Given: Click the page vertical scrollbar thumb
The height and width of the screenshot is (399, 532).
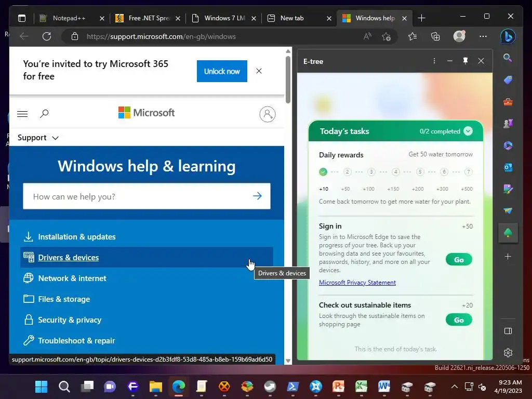Looking at the screenshot, I should pyautogui.click(x=288, y=79).
